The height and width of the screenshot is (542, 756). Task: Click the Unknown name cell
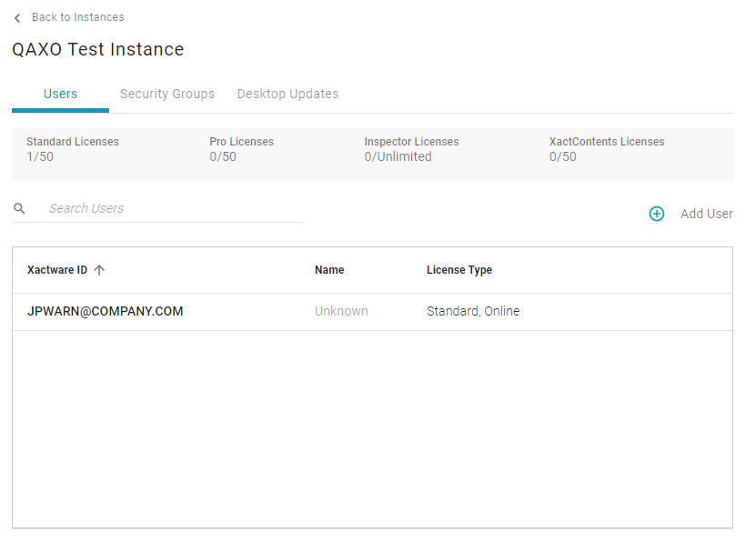click(341, 311)
